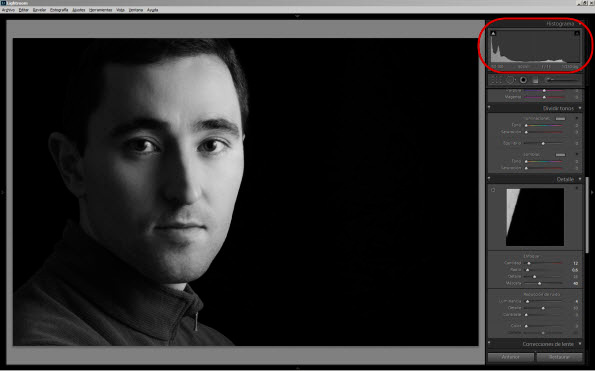Image resolution: width=595 pixels, height=371 pixels.
Task: Show the bottom filmstrip via arrow
Action: click(297, 368)
